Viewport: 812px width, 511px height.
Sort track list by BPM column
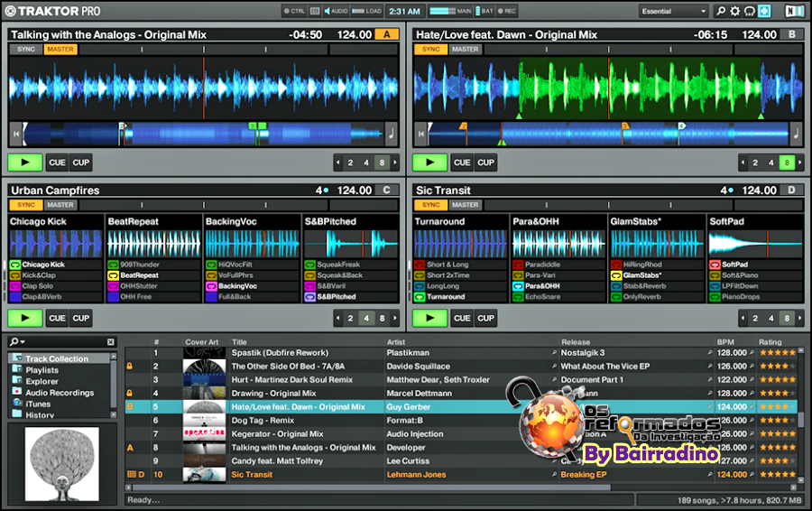pos(725,342)
